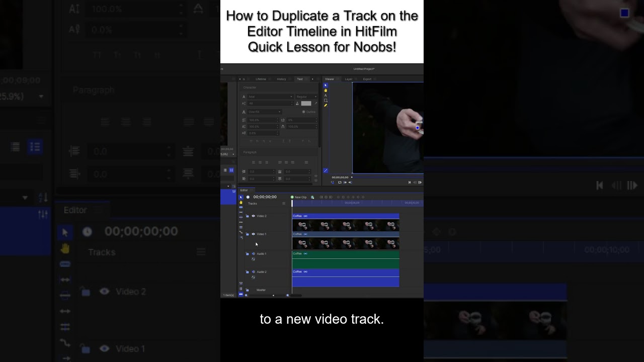Click the waveform icon under Audio 2
Image resolution: width=644 pixels, height=362 pixels.
pyautogui.click(x=253, y=277)
